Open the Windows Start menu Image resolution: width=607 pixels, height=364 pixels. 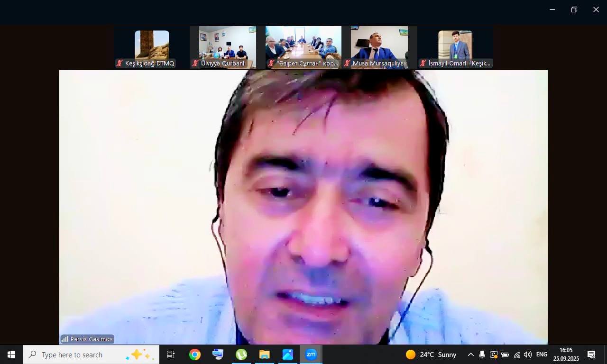pos(11,355)
